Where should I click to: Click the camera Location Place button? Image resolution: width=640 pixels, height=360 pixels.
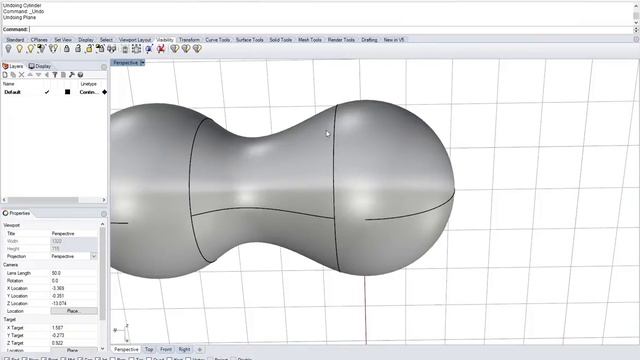pos(73,311)
